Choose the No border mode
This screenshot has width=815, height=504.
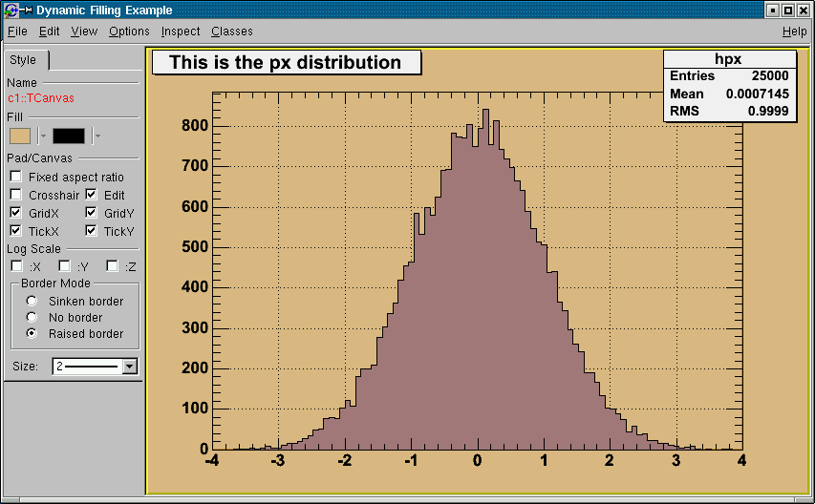(x=32, y=317)
